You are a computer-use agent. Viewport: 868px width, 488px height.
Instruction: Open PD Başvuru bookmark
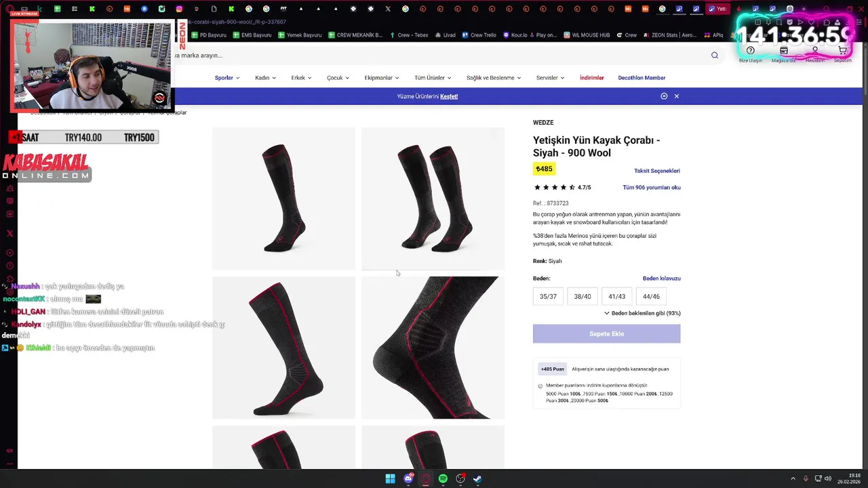[x=209, y=35]
